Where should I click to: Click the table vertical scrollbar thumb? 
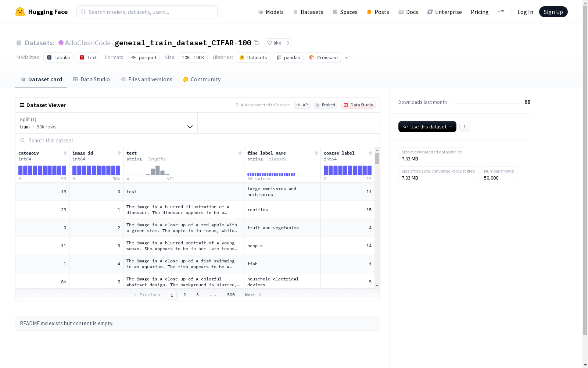(x=377, y=158)
